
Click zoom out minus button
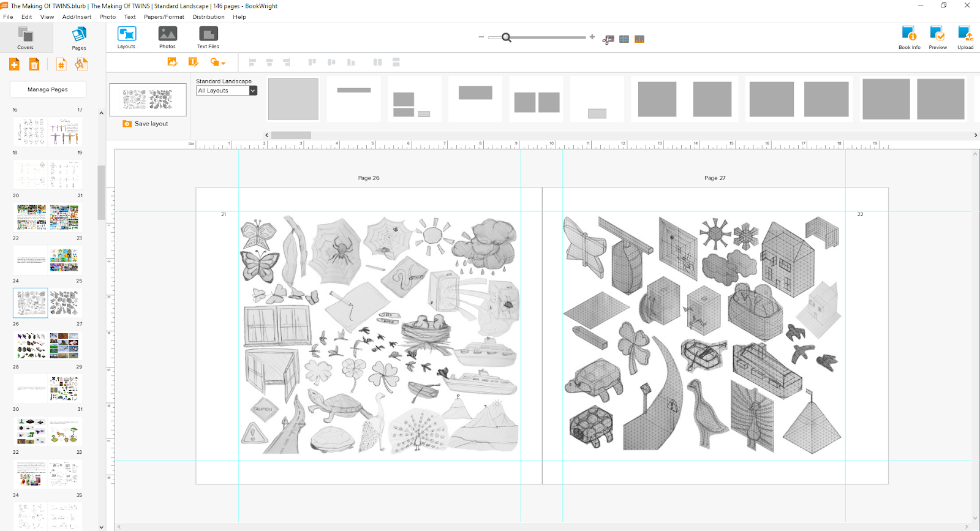[x=481, y=37]
